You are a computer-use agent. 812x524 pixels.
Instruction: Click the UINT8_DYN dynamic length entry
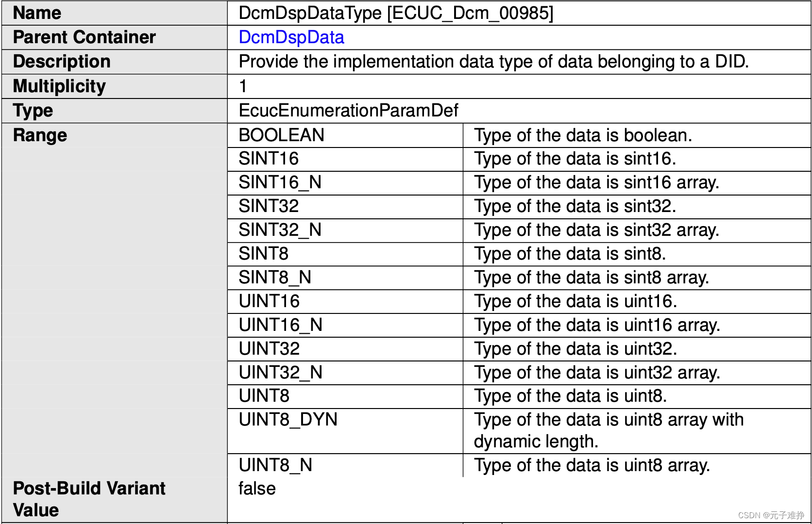pos(287,420)
